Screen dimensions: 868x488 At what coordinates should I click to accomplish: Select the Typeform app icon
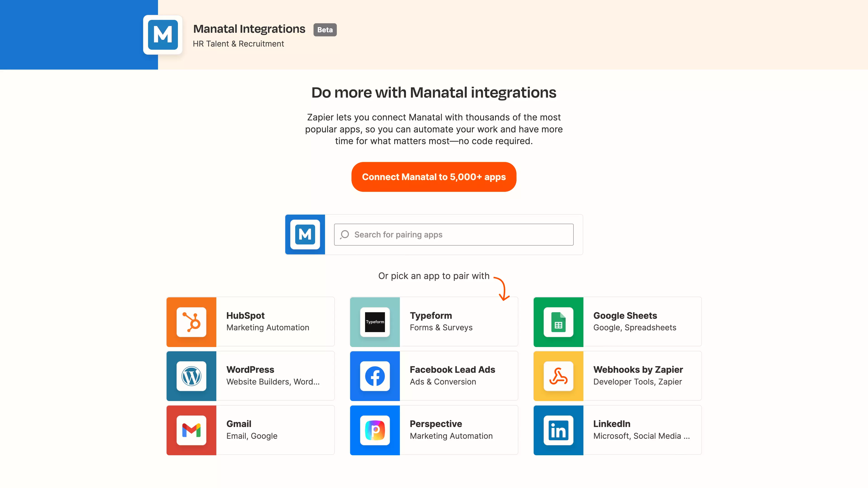375,322
